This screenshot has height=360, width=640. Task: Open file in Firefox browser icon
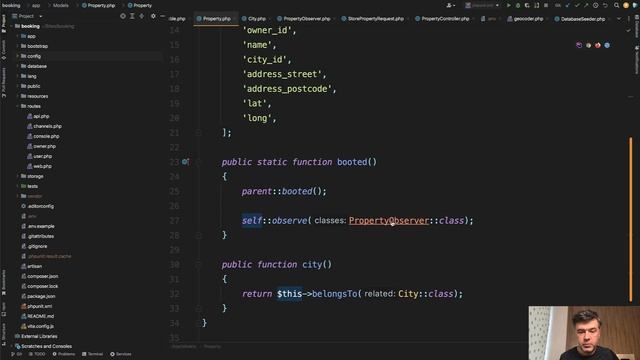598,45
